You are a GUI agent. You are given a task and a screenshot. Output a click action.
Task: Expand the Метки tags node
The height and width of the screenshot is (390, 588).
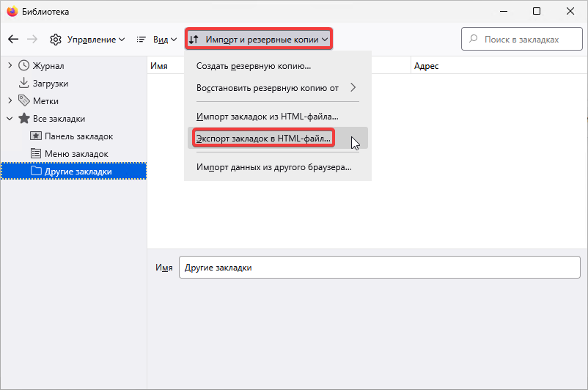click(x=10, y=101)
